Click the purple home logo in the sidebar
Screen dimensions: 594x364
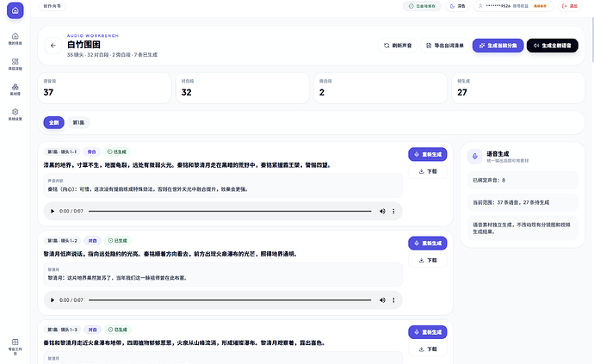coord(15,10)
